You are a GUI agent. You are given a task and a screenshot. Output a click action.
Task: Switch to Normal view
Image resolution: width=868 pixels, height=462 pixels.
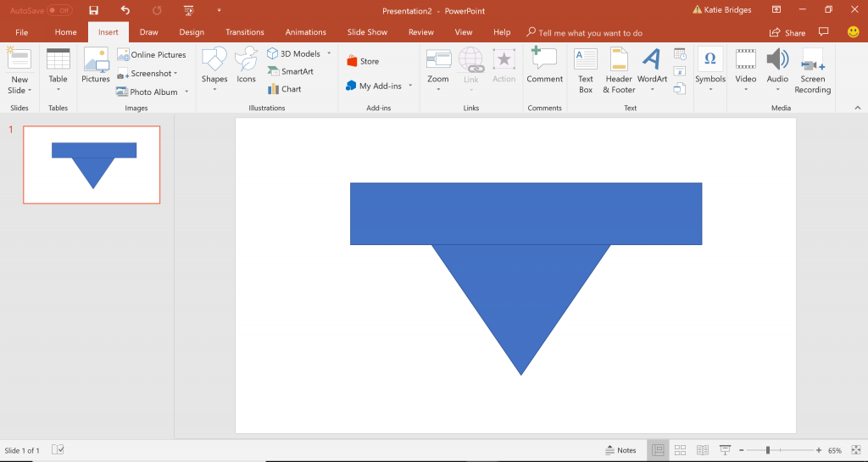[658, 450]
